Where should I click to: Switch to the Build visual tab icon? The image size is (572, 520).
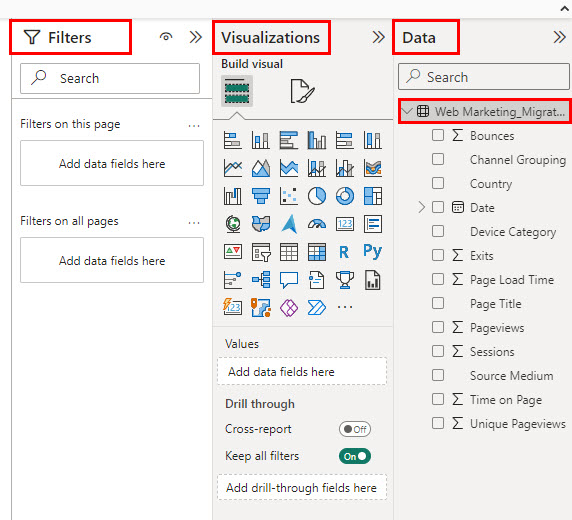237,91
